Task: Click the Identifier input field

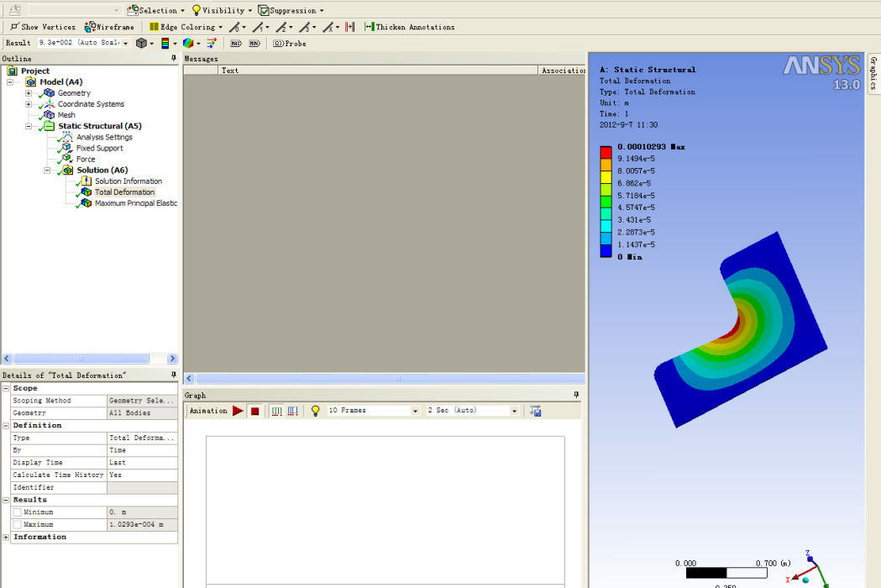Action: point(142,487)
